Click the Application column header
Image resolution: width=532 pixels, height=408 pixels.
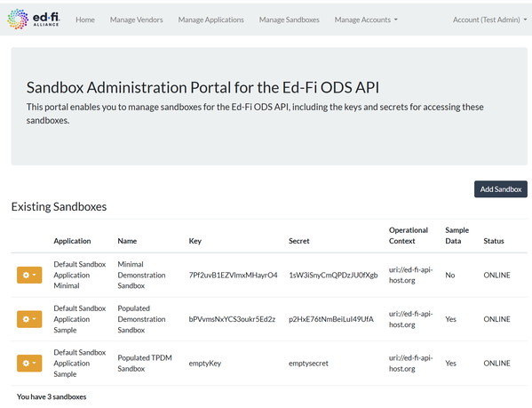point(72,241)
